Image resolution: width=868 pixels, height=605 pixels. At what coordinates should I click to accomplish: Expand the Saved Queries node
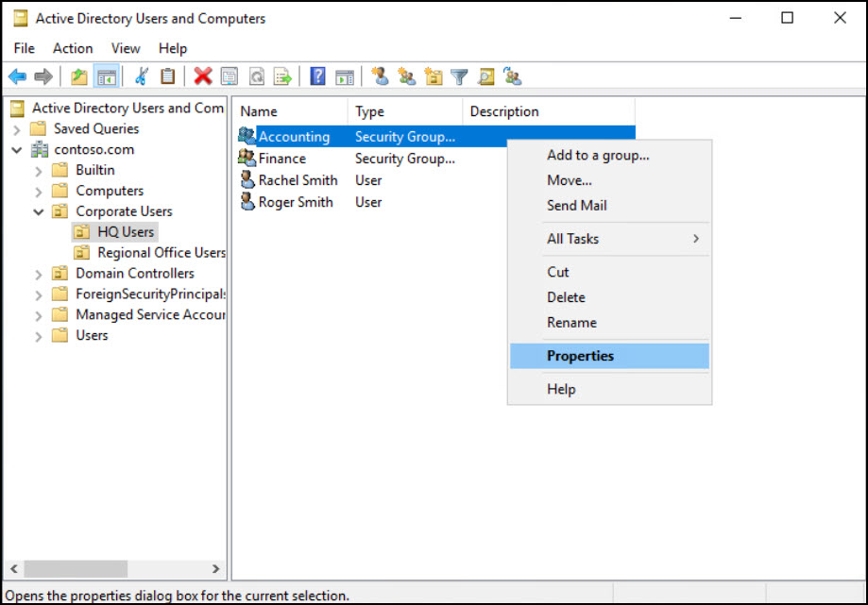point(17,129)
